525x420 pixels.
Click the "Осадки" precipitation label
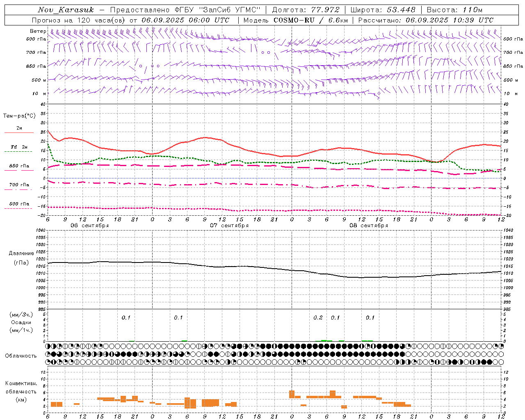tap(21, 322)
